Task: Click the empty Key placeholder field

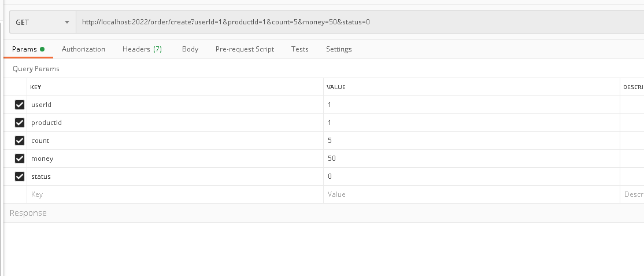Action: coord(173,194)
